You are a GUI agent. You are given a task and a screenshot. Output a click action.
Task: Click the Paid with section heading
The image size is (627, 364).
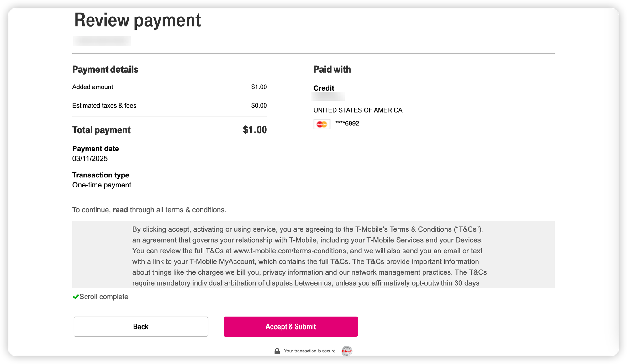[x=332, y=70]
